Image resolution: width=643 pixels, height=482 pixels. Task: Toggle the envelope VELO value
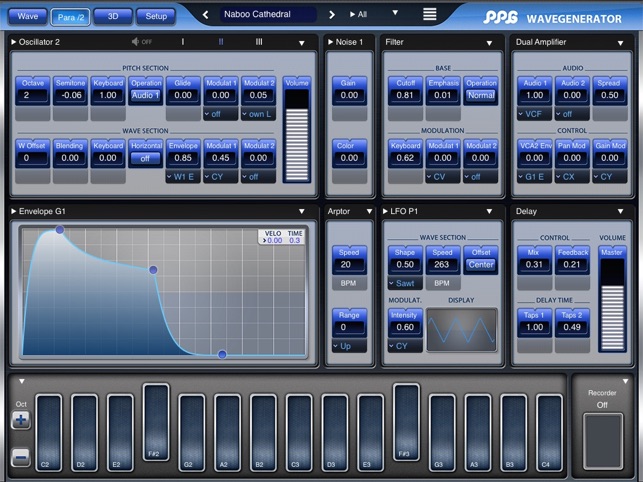[274, 240]
